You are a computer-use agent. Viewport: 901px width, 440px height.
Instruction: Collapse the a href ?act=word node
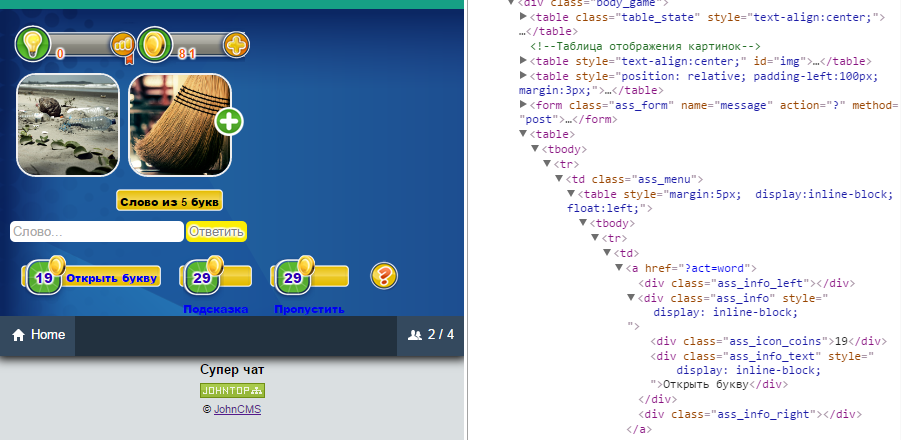[618, 268]
